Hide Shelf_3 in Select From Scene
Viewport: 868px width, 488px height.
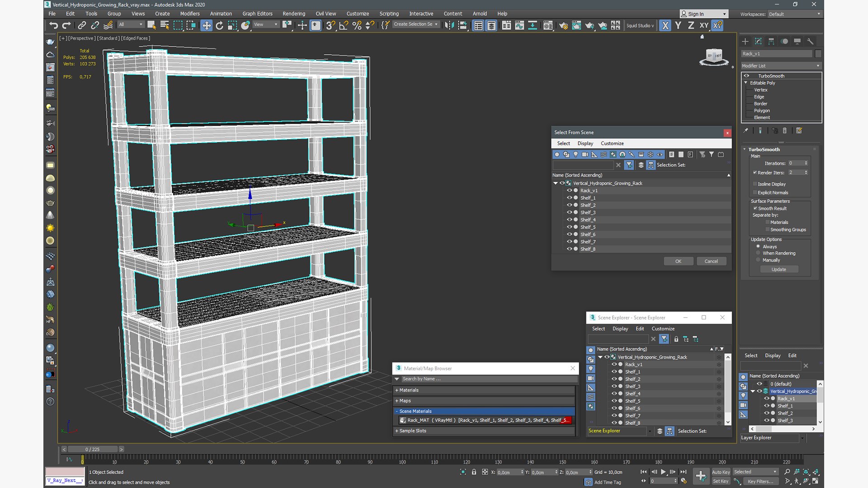point(569,212)
